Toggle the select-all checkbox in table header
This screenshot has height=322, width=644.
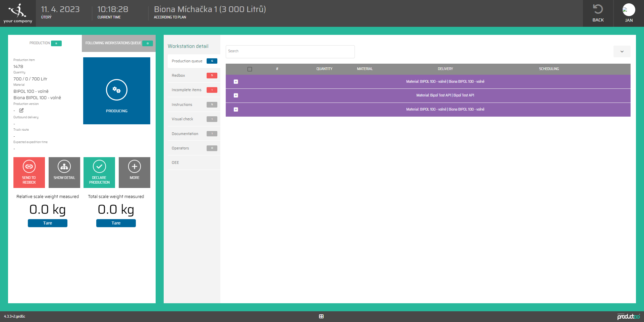click(x=250, y=69)
